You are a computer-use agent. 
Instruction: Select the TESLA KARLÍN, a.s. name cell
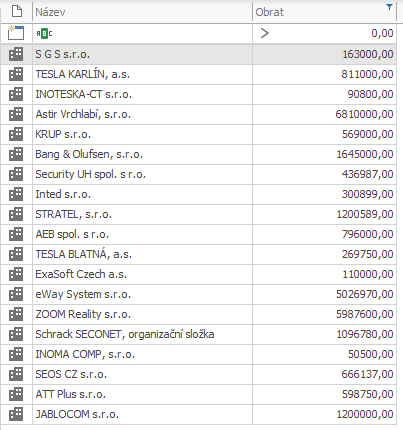click(x=142, y=74)
